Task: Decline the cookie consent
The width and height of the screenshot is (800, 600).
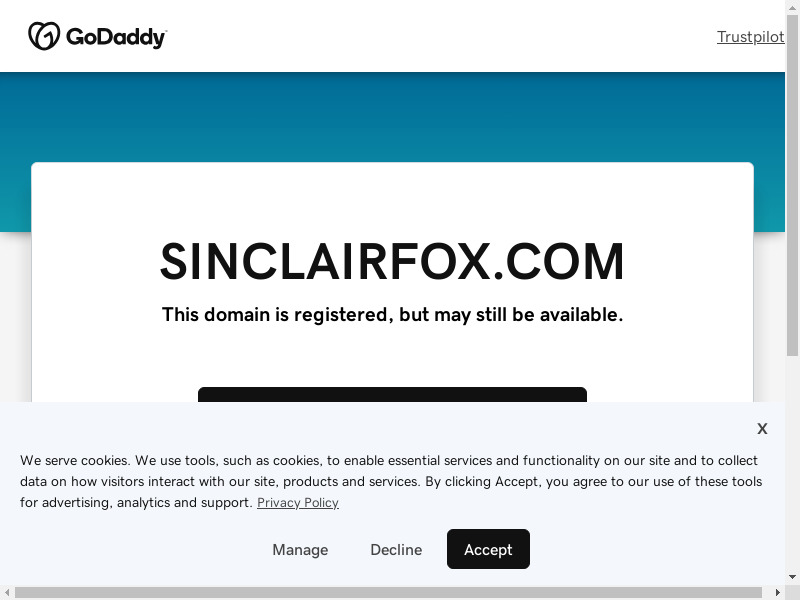Action: pos(396,549)
